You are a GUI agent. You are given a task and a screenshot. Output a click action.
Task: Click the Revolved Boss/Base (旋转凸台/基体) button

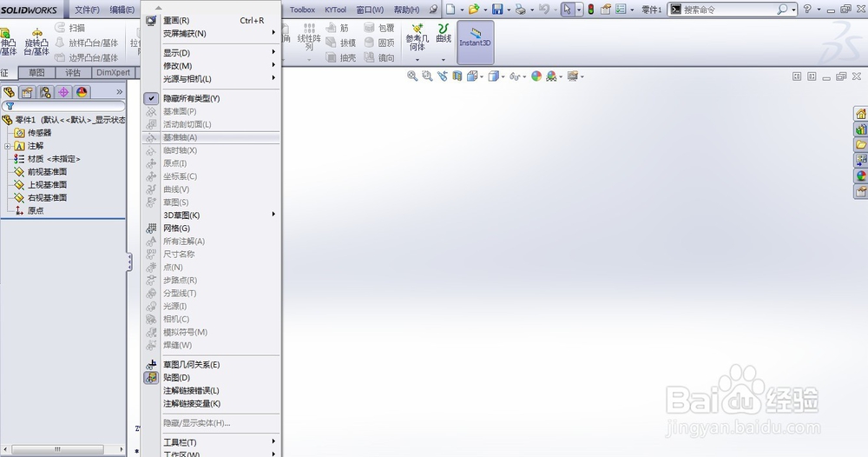tap(36, 42)
